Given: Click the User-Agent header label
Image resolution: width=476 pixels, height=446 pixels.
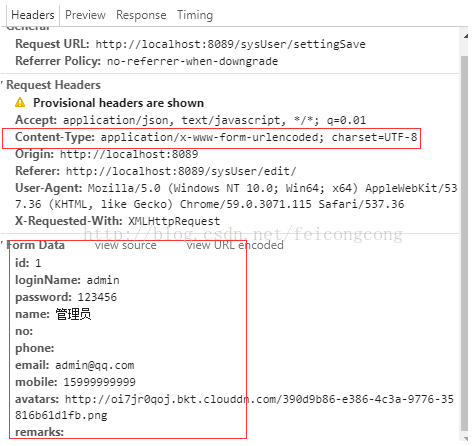Looking at the screenshot, I should [x=49, y=188].
